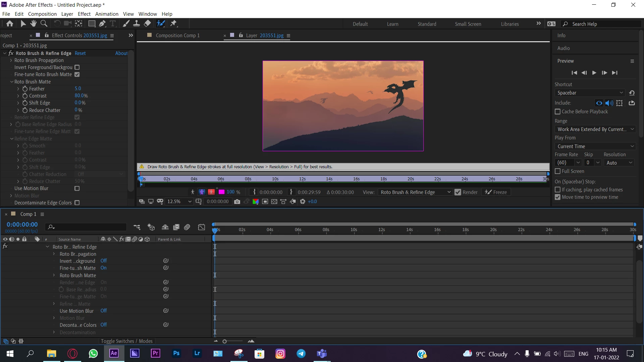
Task: Enable Invert Foreground/Background checkbox
Action: [77, 67]
